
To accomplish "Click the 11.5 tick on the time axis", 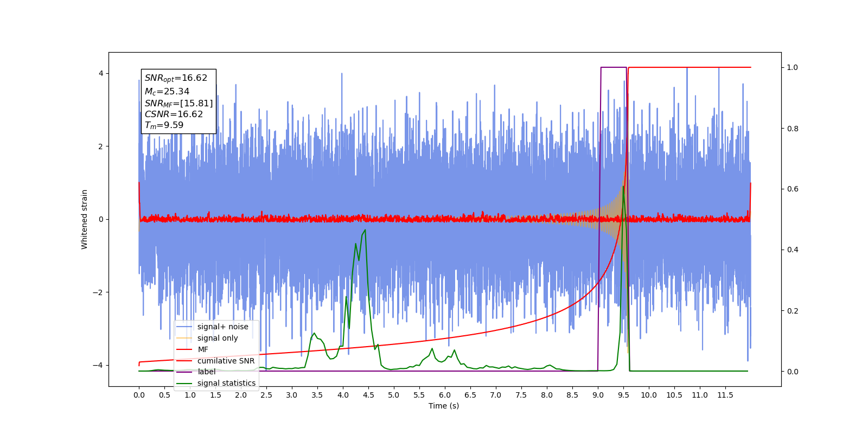I will 725,395.
